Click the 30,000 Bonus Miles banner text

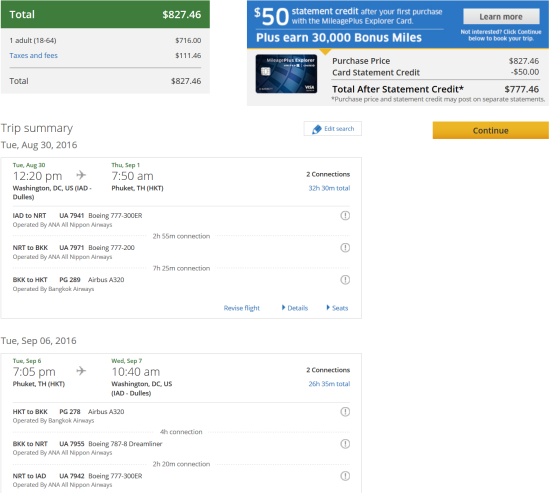(339, 38)
